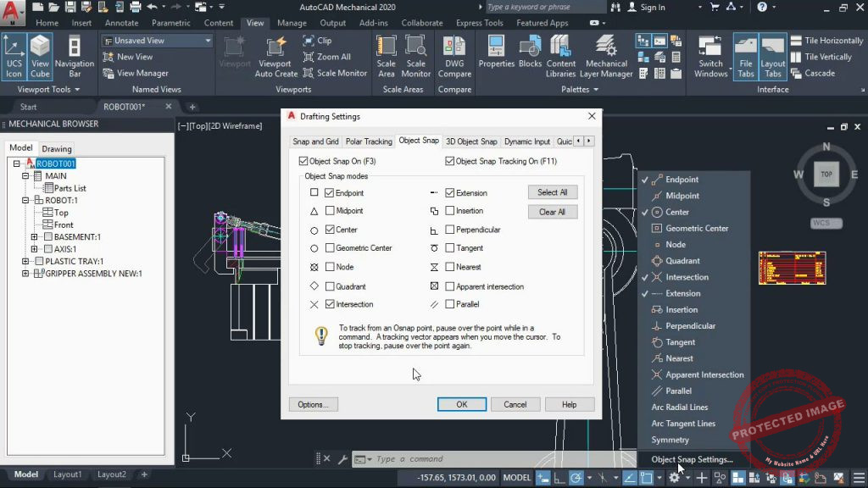Toggle the UCS Icon visibility
868x488 pixels.
pyautogui.click(x=14, y=56)
